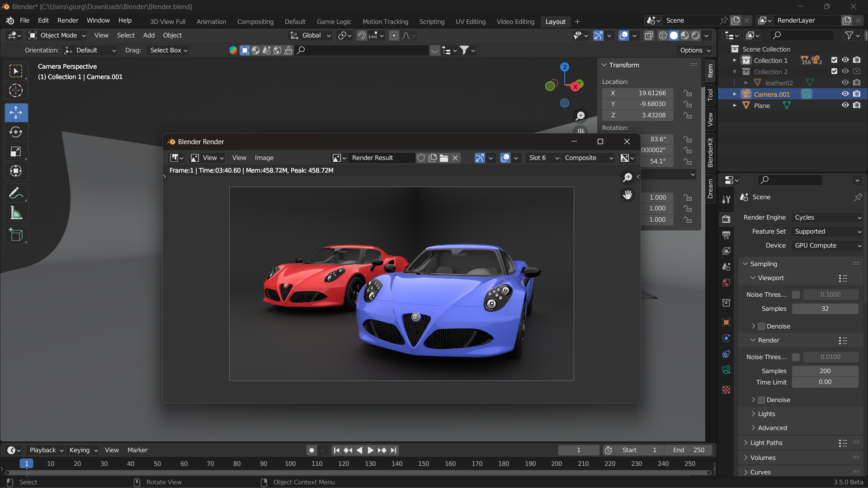The height and width of the screenshot is (488, 868).
Task: Click the play animation button
Action: coord(370,450)
